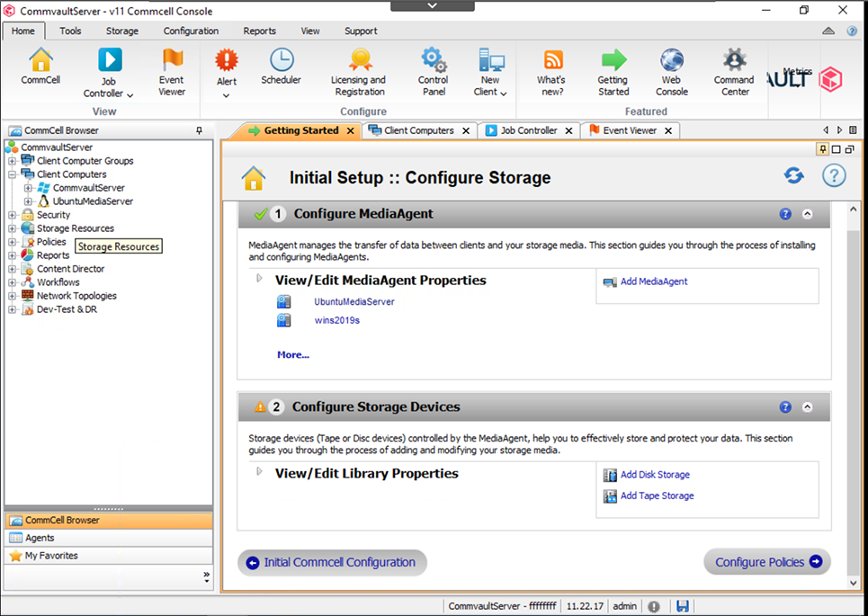
Task: Launch the Web Console globe icon
Action: (x=672, y=59)
